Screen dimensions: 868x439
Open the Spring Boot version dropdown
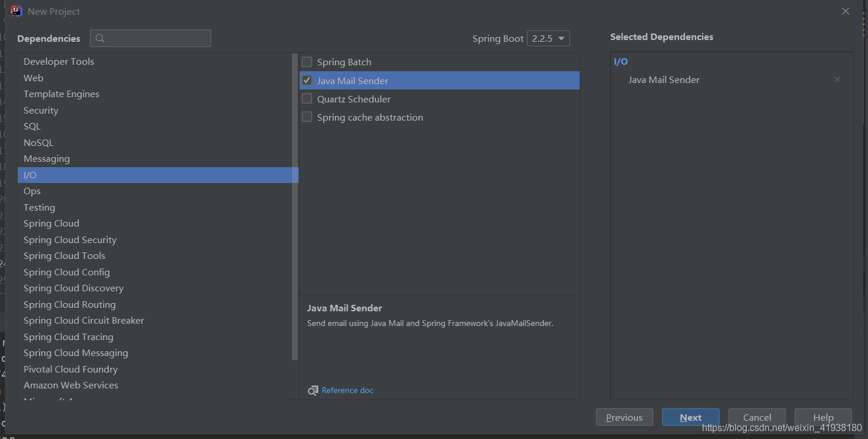[548, 38]
